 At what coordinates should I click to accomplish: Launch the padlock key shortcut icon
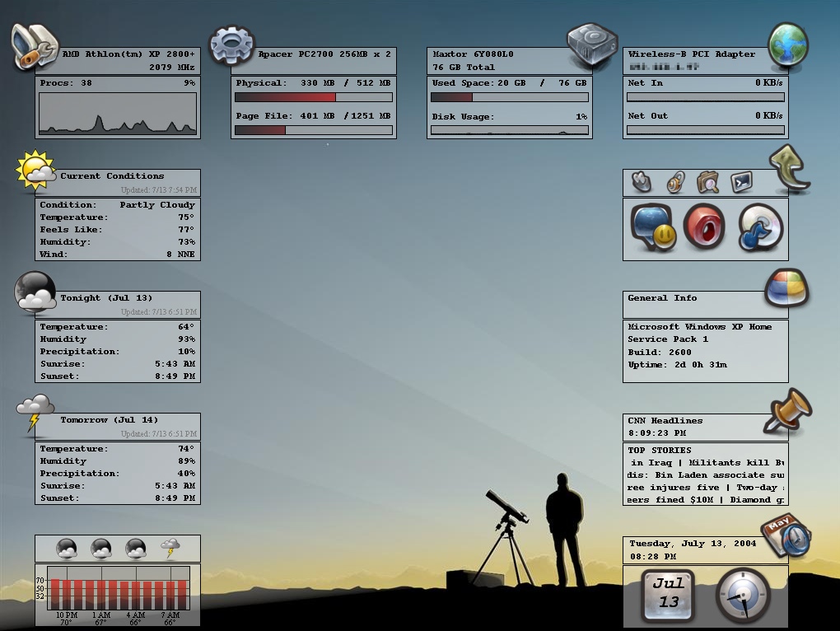pos(675,182)
